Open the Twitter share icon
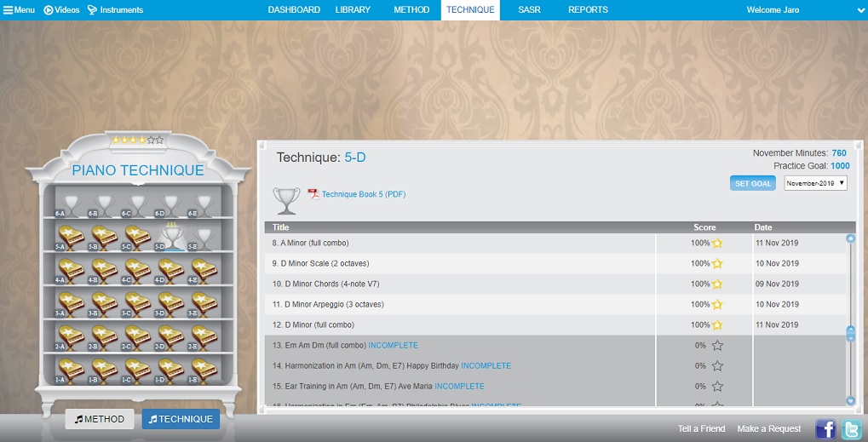 [850, 429]
